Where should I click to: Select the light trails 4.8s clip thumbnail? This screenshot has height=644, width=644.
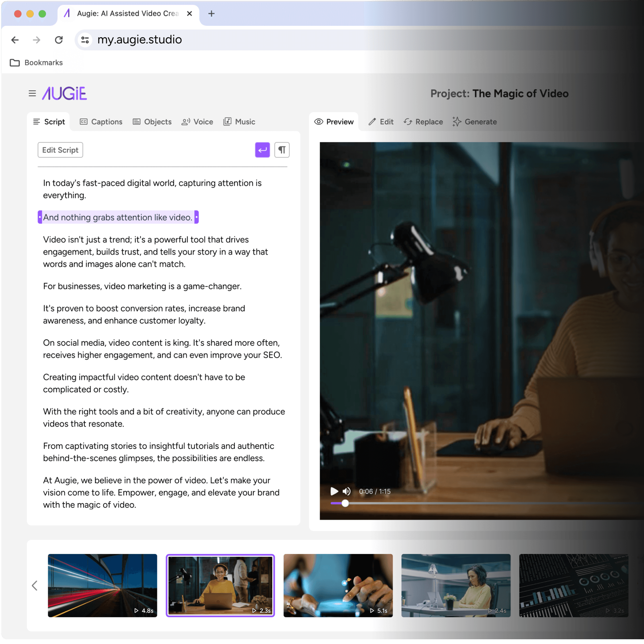point(102,585)
